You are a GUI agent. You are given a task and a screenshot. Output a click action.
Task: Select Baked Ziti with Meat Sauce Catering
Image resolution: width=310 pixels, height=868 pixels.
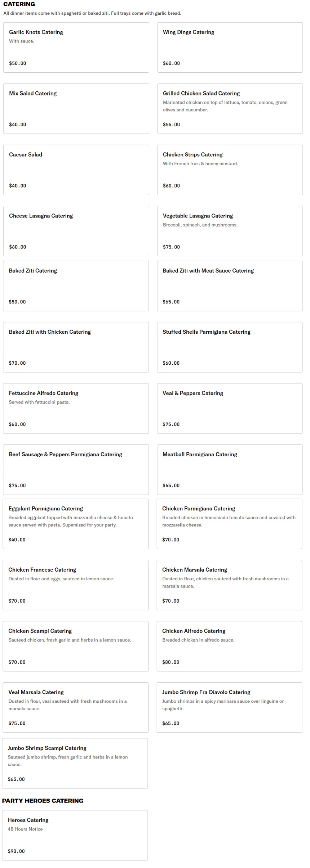pyautogui.click(x=230, y=286)
